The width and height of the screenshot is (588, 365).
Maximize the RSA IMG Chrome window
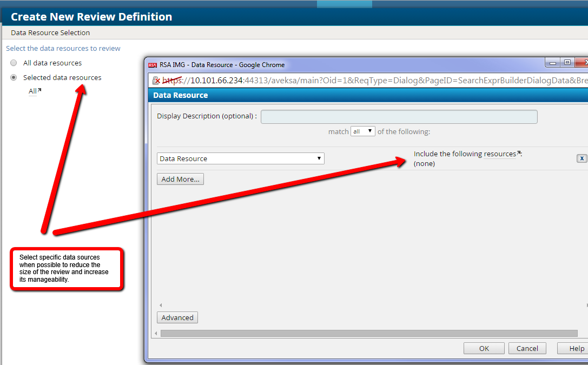[567, 63]
